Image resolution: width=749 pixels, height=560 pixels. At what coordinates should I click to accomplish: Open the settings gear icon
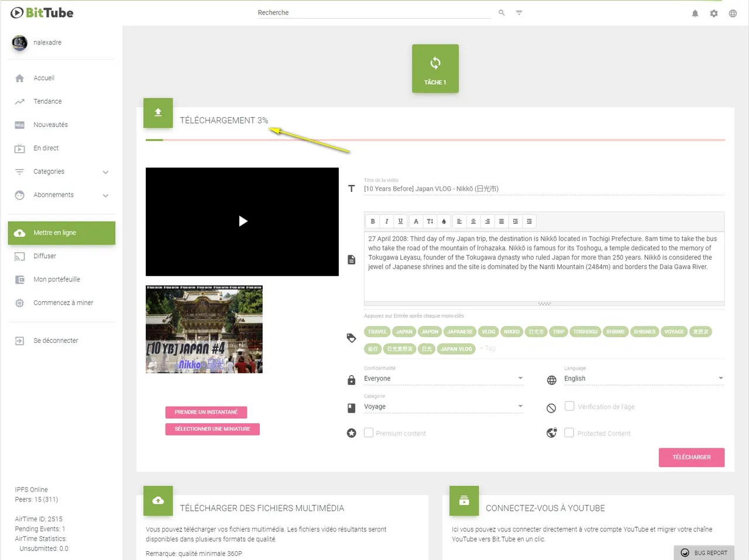tap(714, 13)
